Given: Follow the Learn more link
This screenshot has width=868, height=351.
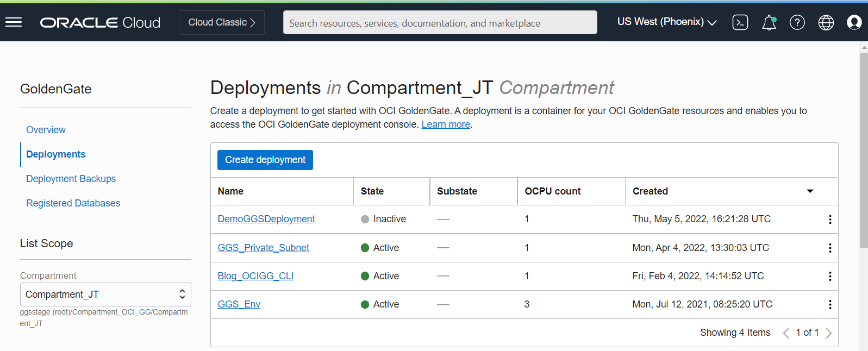Looking at the screenshot, I should click(446, 124).
